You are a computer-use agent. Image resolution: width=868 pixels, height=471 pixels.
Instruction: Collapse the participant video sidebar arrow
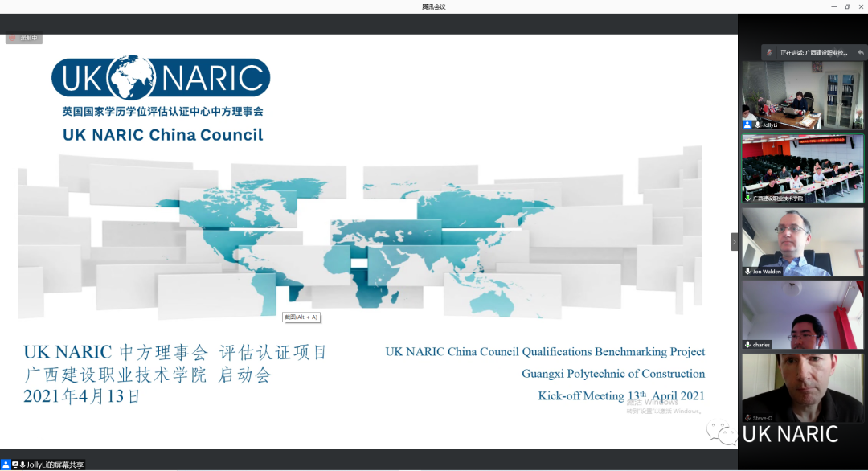tap(733, 241)
